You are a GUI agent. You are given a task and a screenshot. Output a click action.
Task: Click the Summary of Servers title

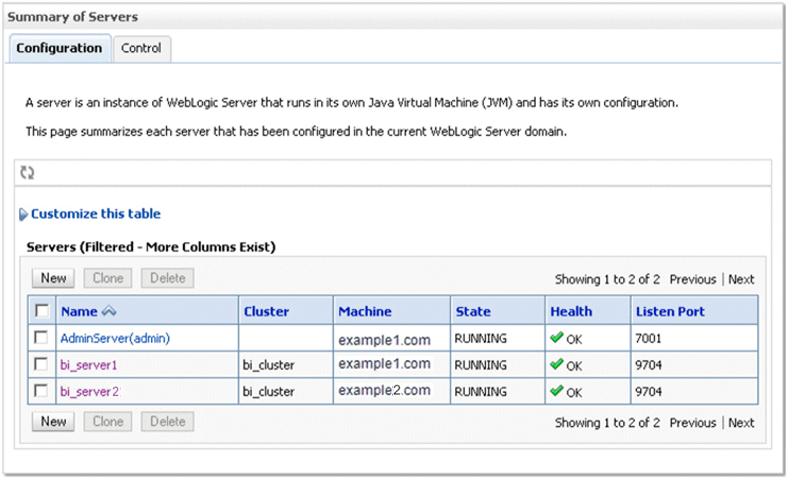coord(73,17)
